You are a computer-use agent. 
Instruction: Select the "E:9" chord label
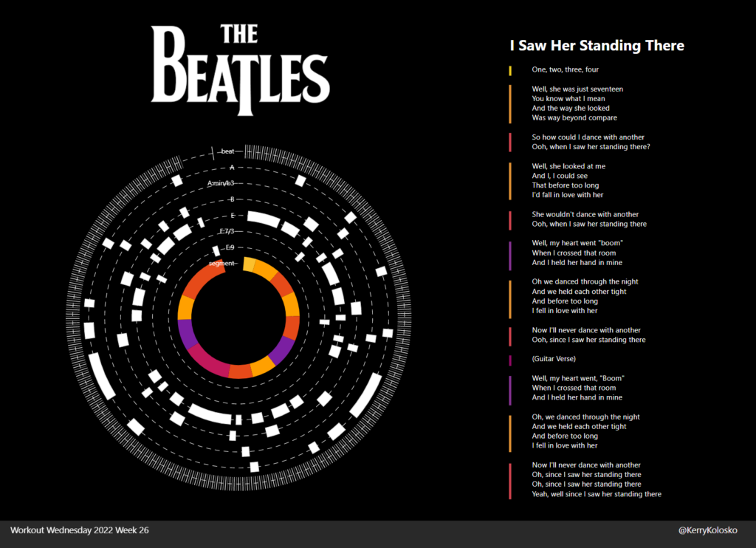[230, 247]
